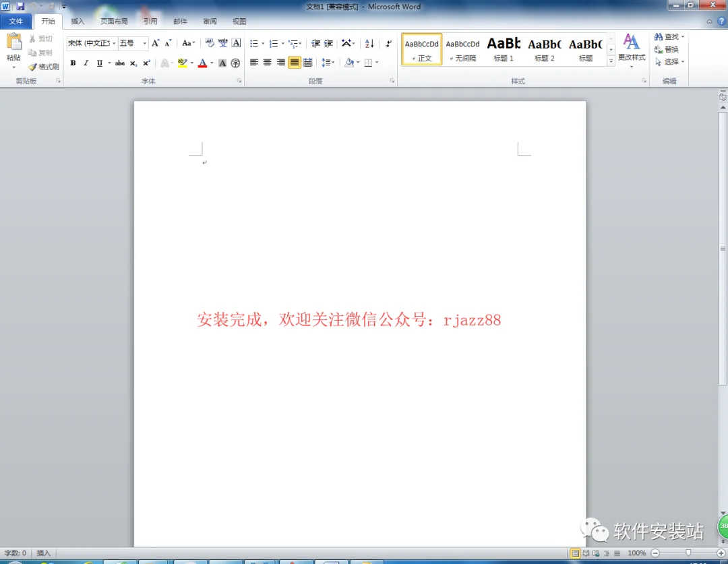Apply the 无间隔 style

(x=463, y=49)
